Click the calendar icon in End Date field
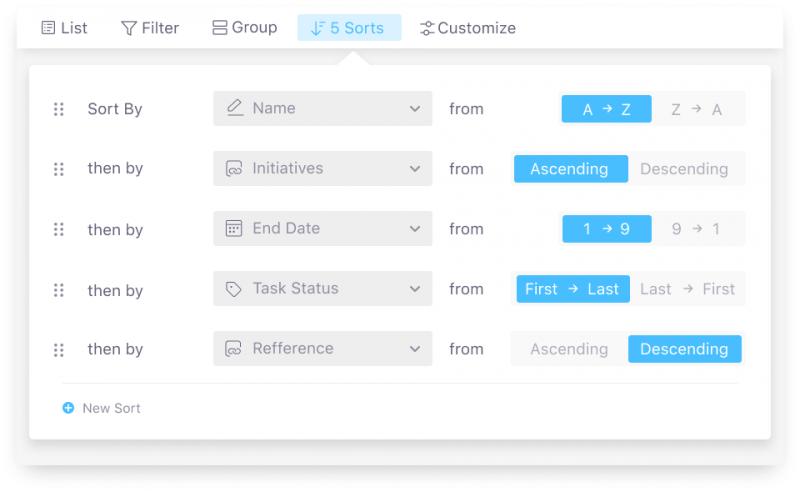Image resolution: width=800 pixels, height=492 pixels. (x=234, y=228)
